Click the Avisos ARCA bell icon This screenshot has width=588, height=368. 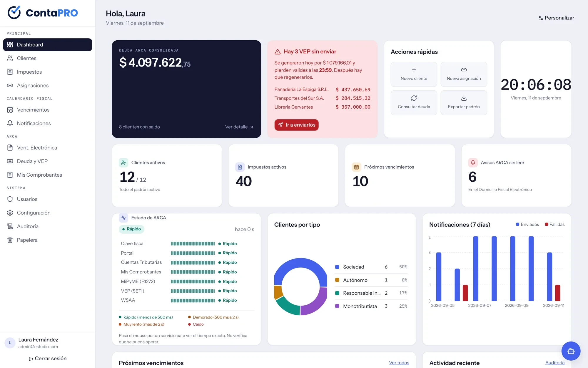tap(473, 163)
